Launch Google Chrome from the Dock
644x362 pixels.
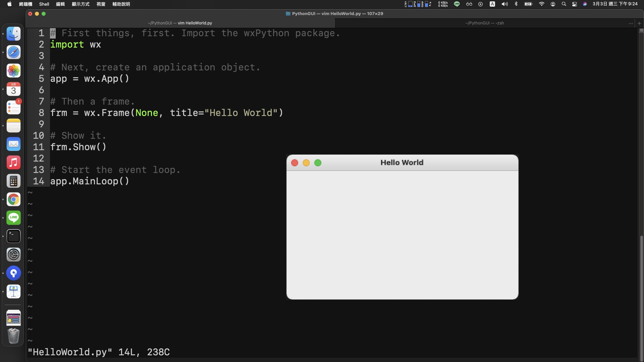pyautogui.click(x=13, y=199)
